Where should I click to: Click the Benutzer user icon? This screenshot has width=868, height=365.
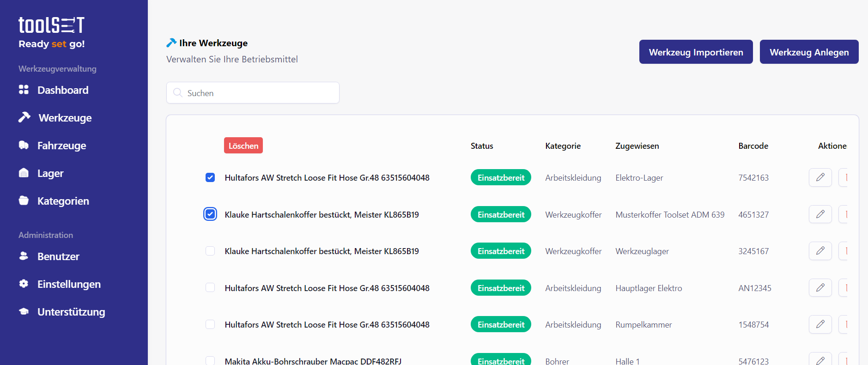(x=24, y=256)
